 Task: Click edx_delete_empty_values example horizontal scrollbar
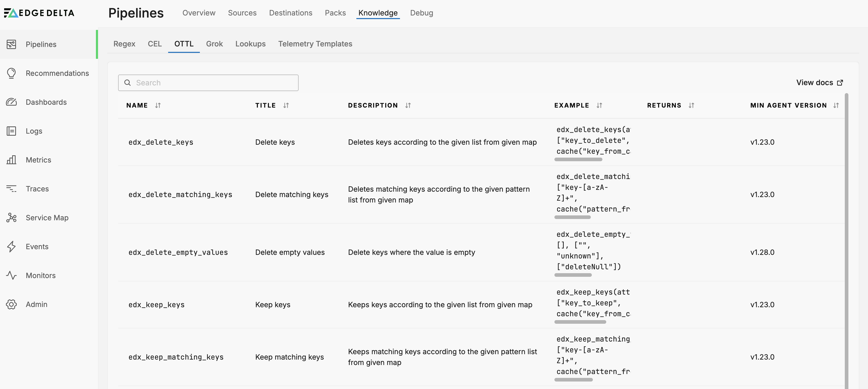tap(573, 275)
